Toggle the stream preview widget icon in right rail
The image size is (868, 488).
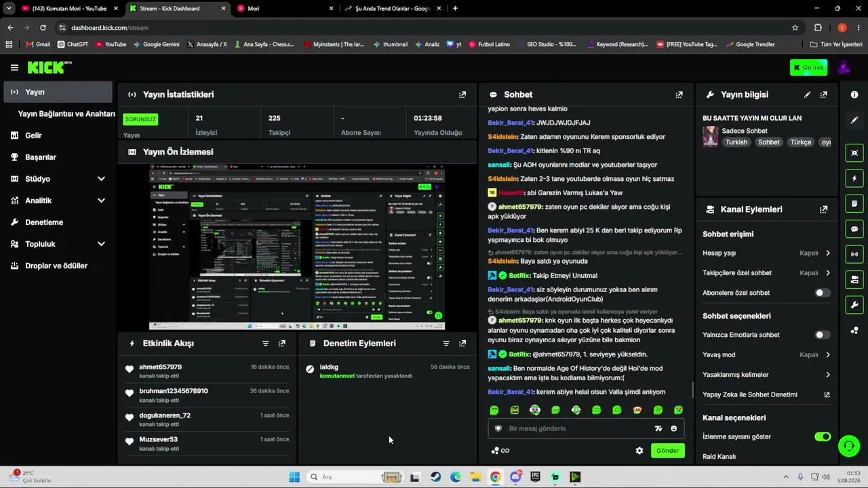pyautogui.click(x=854, y=153)
